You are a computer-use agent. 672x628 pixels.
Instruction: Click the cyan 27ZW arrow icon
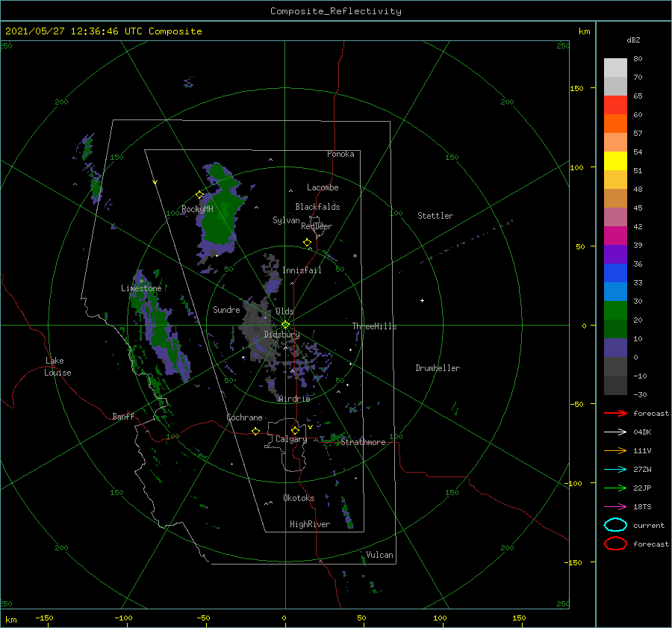click(615, 470)
